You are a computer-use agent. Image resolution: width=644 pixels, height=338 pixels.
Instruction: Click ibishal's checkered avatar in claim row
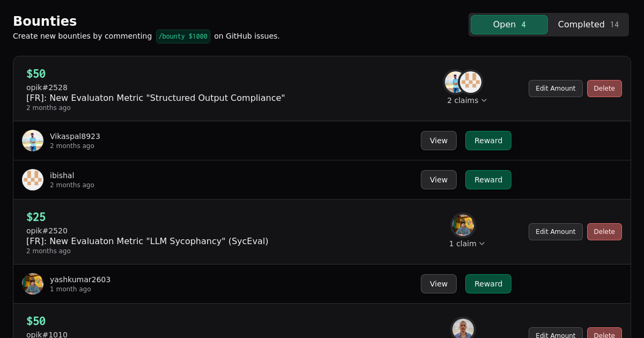[33, 180]
